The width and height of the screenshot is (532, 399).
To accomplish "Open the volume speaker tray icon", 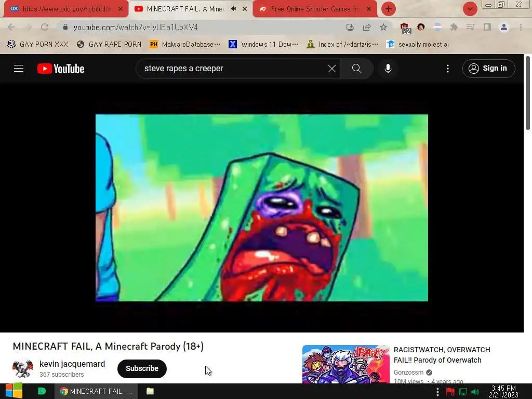I will click(x=475, y=392).
